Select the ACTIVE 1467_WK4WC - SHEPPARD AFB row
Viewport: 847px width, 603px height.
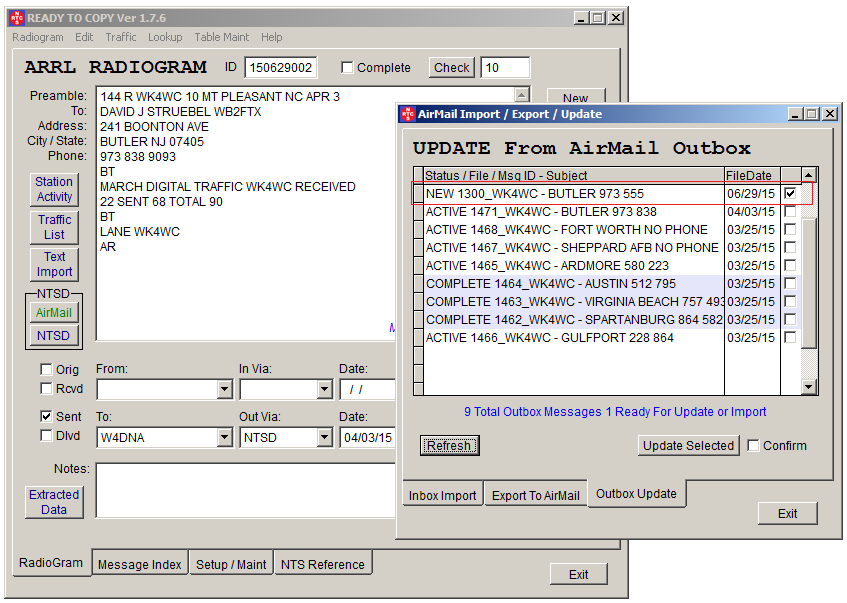coord(574,247)
